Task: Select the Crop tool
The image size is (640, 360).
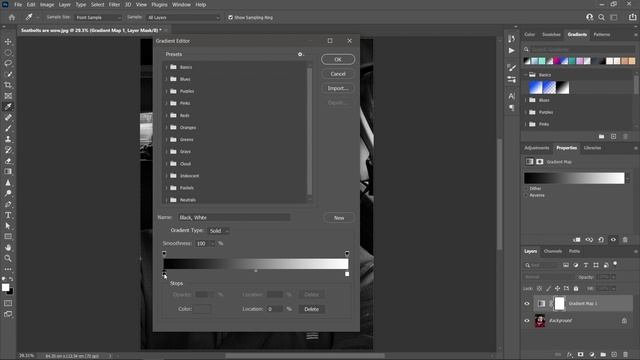Action: pyautogui.click(x=8, y=85)
